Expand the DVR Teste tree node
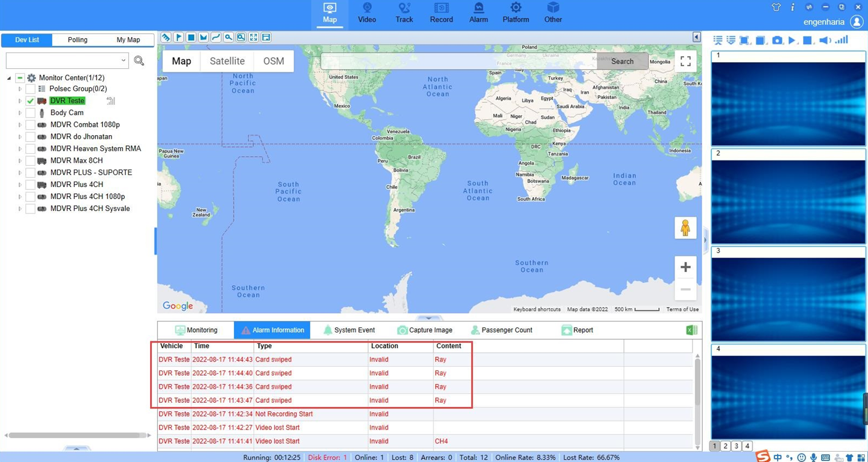The image size is (868, 462). point(20,101)
